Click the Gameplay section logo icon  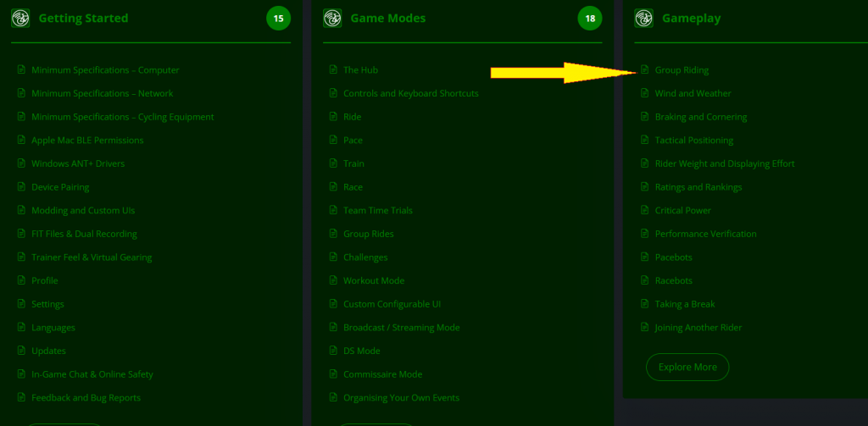[x=644, y=18]
